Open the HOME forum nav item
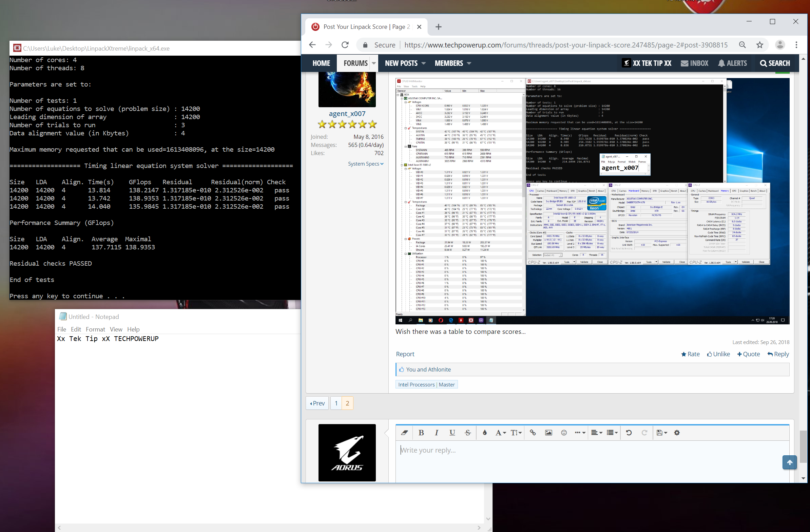This screenshot has height=532, width=810. 321,63
